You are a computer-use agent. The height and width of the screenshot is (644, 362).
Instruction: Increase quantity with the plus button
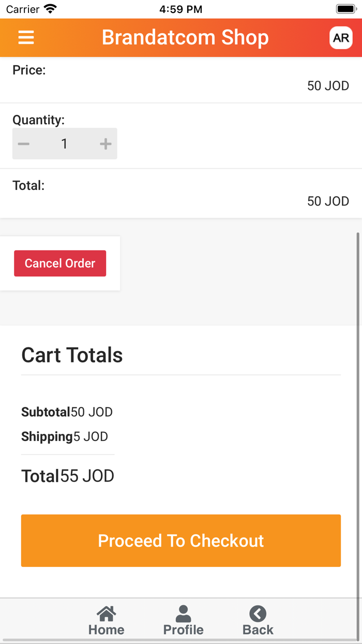[105, 143]
